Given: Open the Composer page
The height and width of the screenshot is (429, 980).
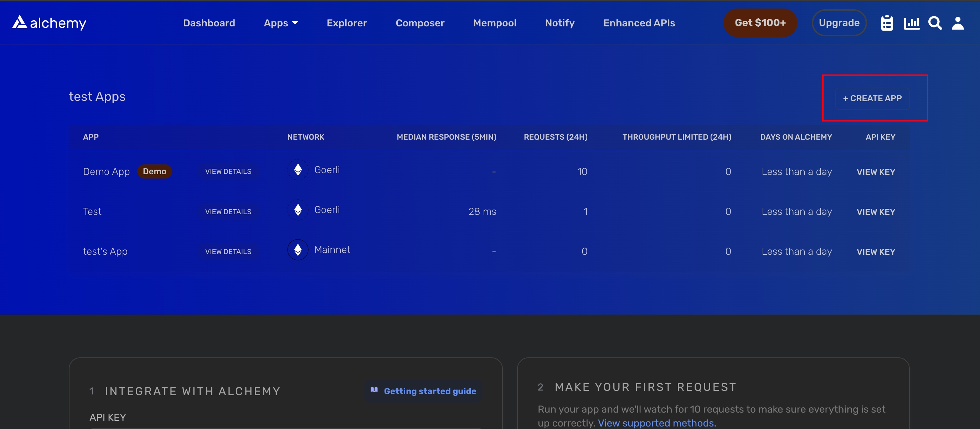Looking at the screenshot, I should coord(420,23).
